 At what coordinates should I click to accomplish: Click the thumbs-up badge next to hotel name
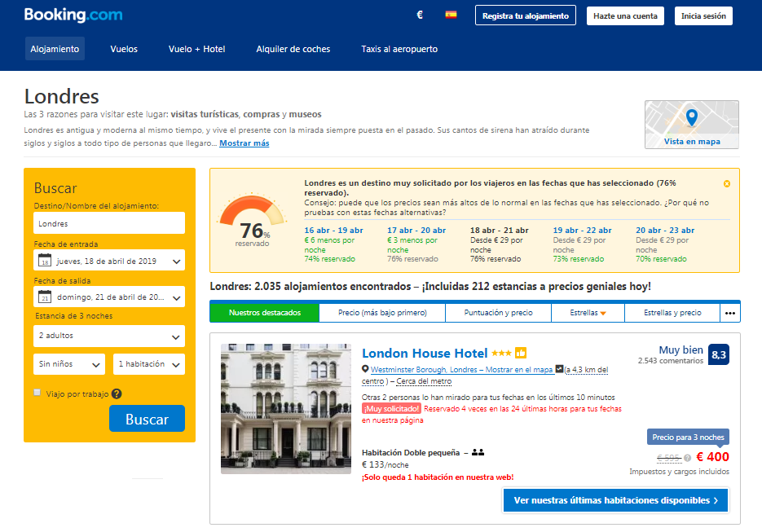(521, 353)
